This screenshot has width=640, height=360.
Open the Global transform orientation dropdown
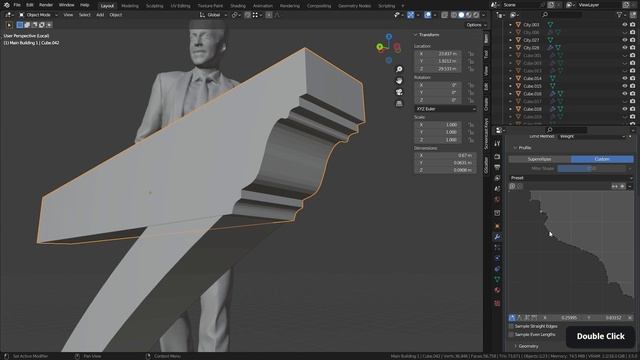(213, 15)
